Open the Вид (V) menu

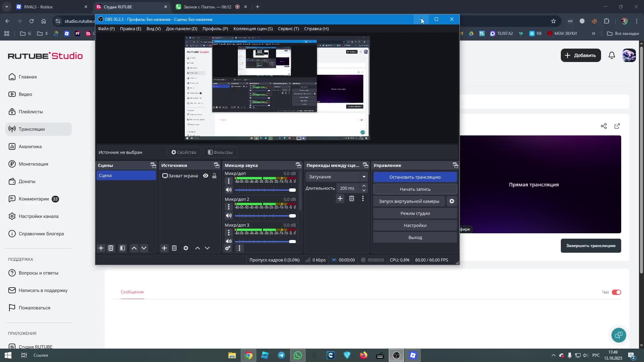click(154, 28)
